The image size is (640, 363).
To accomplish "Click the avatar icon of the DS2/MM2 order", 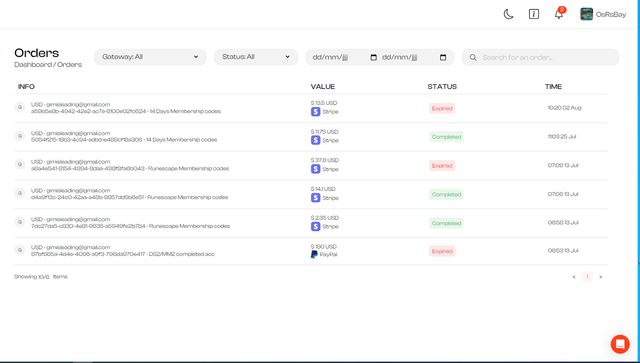I will 20,249.
